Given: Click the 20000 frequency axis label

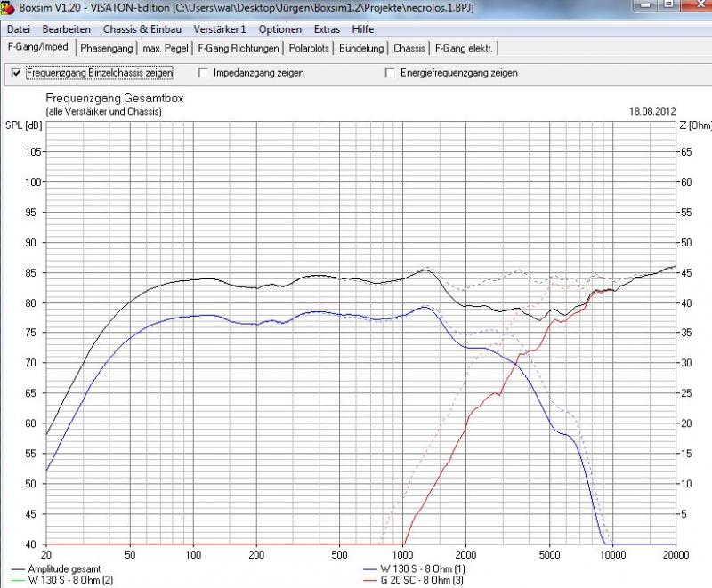Looking at the screenshot, I should pos(676,555).
